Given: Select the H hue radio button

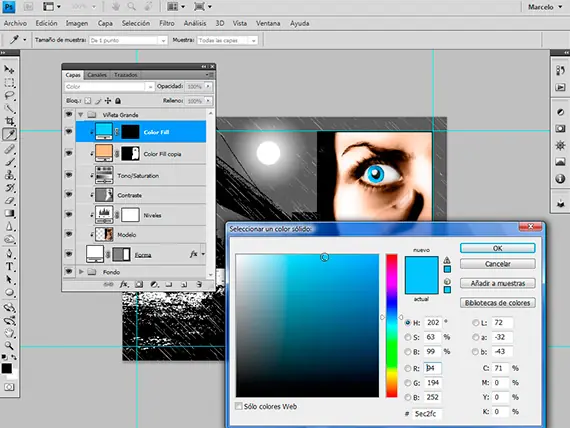Looking at the screenshot, I should (408, 323).
